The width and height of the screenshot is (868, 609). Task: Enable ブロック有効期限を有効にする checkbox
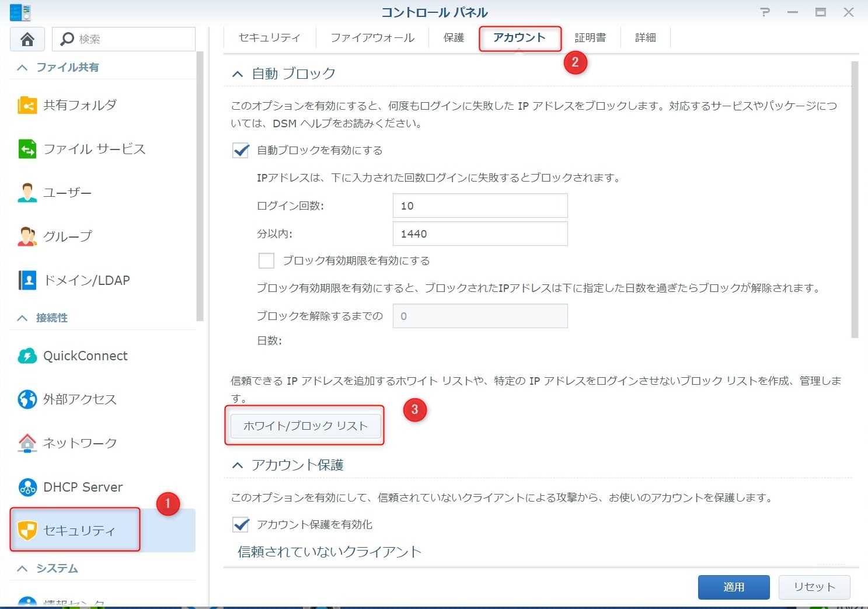[x=266, y=260]
